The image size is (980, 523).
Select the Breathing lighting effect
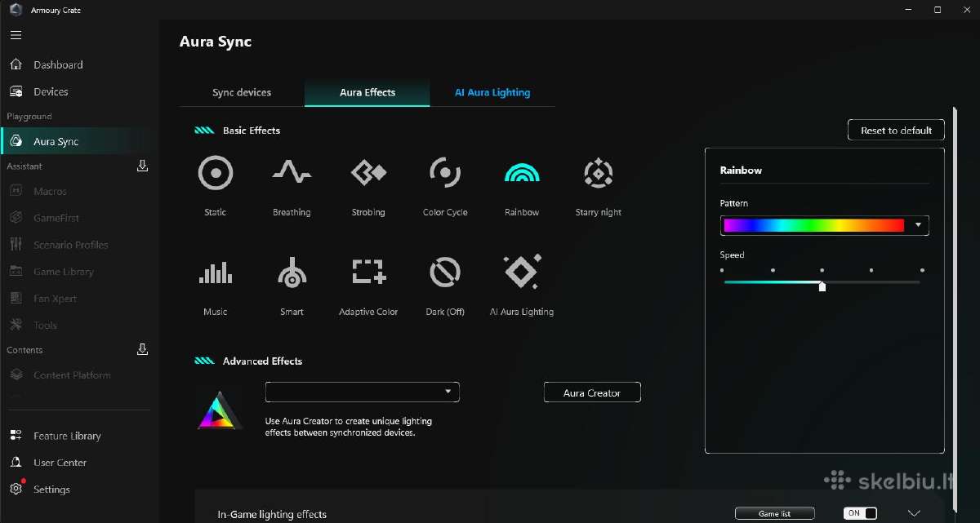tap(292, 171)
